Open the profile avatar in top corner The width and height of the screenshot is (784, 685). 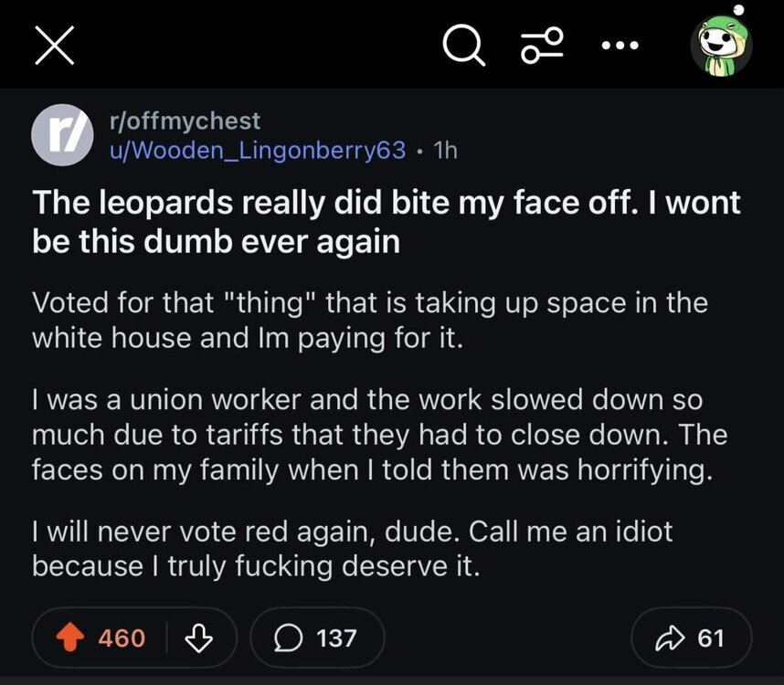tap(721, 45)
